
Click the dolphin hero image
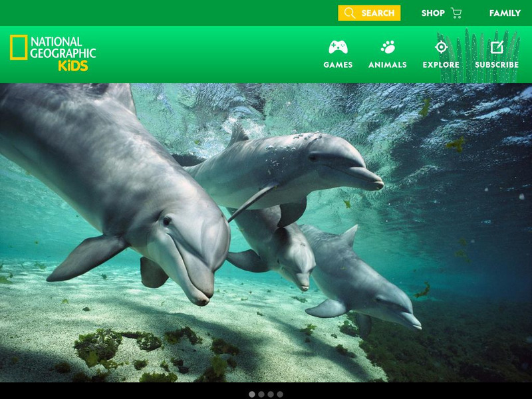coord(266,233)
